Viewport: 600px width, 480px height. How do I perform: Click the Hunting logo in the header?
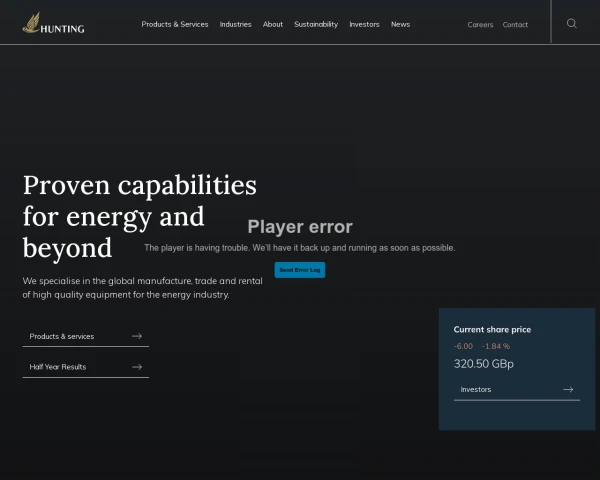(54, 23)
